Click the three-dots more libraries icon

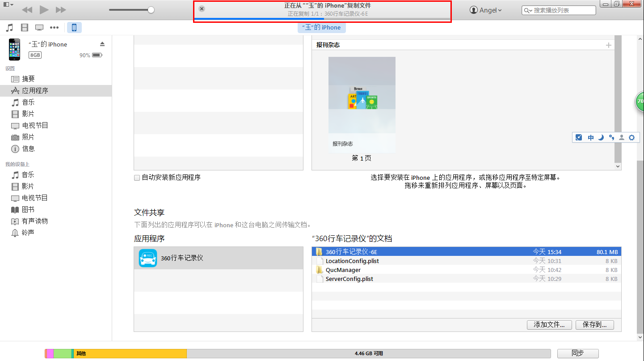55,28
